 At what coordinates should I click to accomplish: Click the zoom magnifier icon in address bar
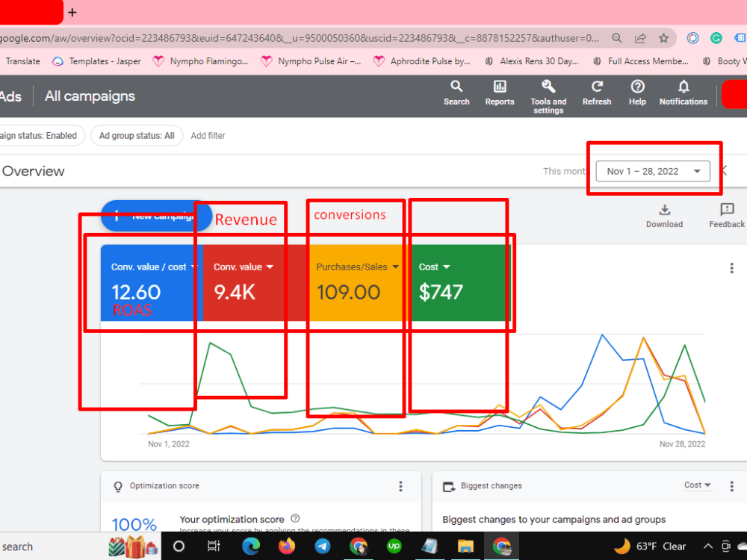pyautogui.click(x=616, y=38)
